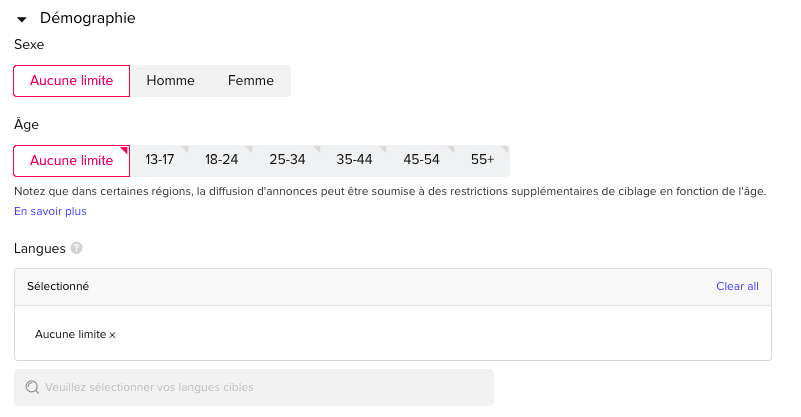Viewport: 801px width, 417px height.
Task: Collapse the Démographie section arrow
Action: pos(22,19)
